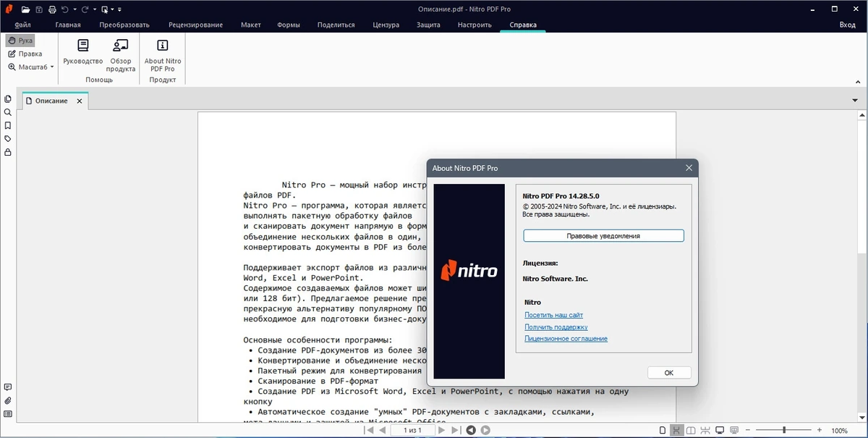
Task: Click the page number field 1 из 1
Action: pos(412,430)
